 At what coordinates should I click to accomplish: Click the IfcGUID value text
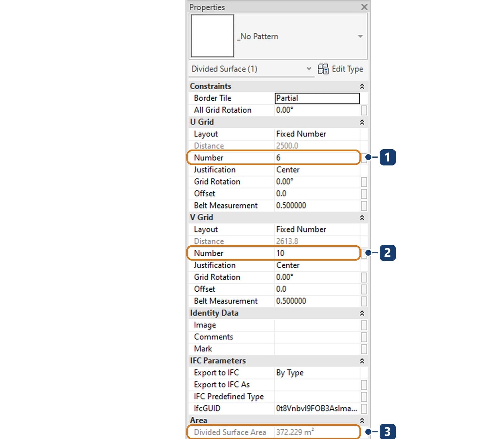(317, 408)
